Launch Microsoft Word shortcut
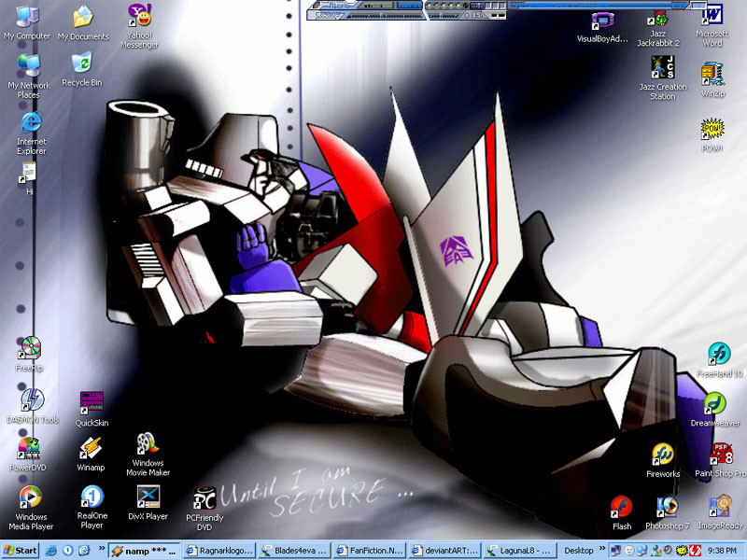 click(x=712, y=27)
